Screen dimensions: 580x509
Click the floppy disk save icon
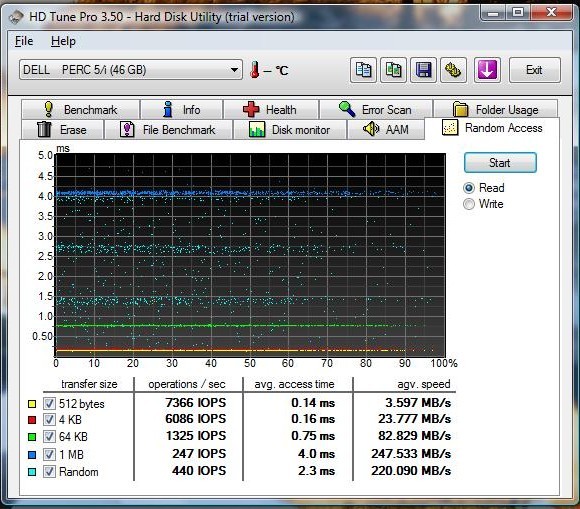pyautogui.click(x=423, y=70)
